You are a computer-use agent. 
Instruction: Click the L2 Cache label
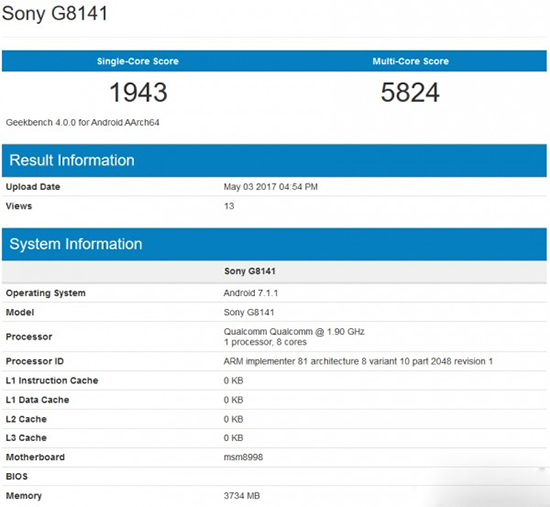pos(26,419)
